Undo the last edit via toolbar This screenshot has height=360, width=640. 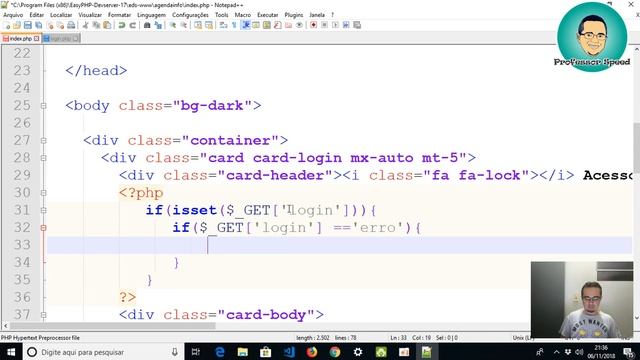(x=121, y=25)
